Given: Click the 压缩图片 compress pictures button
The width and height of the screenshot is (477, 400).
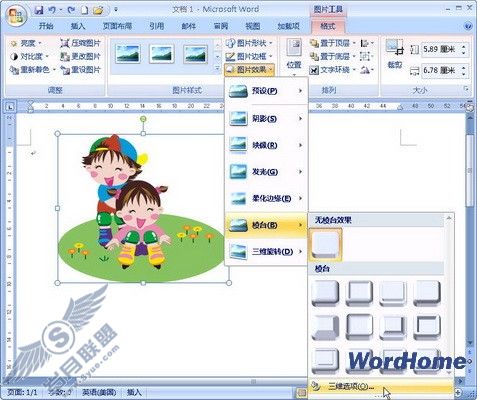Looking at the screenshot, I should [x=81, y=43].
